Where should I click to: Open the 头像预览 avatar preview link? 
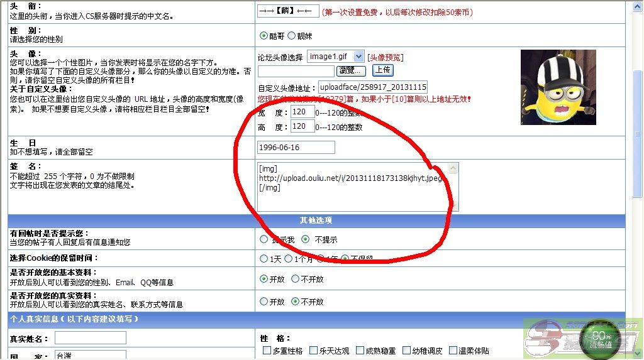385,57
